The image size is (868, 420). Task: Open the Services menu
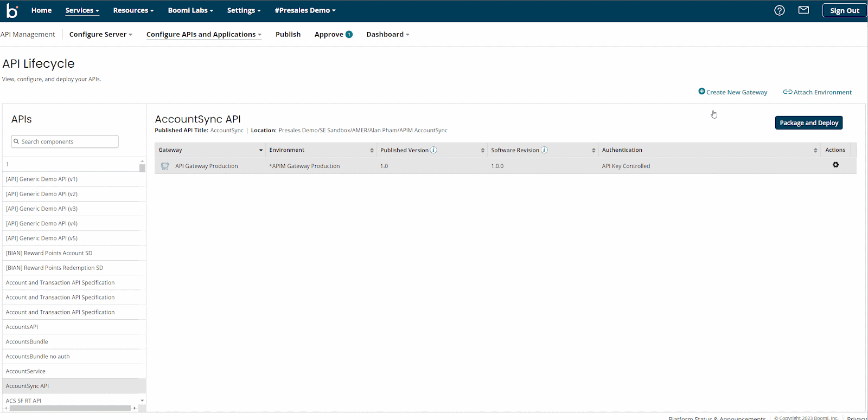click(82, 10)
